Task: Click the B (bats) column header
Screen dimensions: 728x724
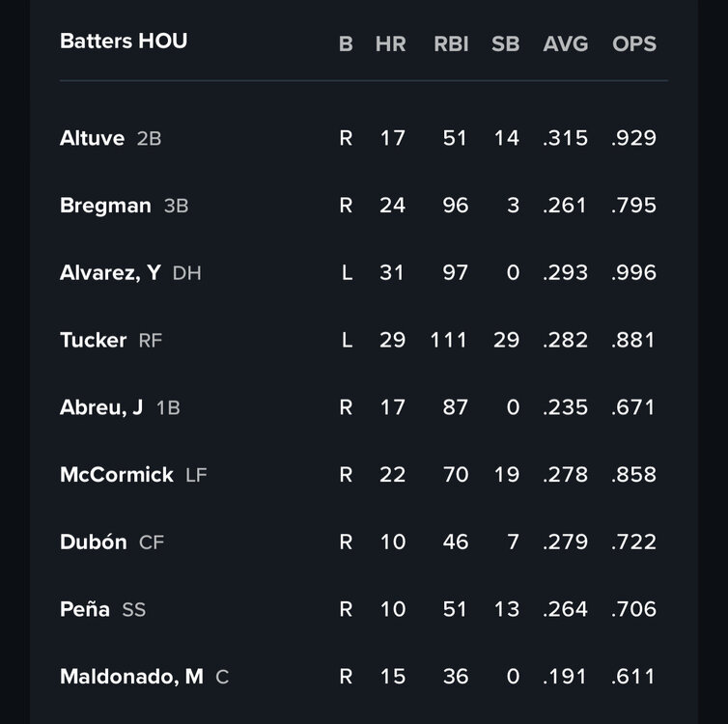Action: click(x=346, y=44)
